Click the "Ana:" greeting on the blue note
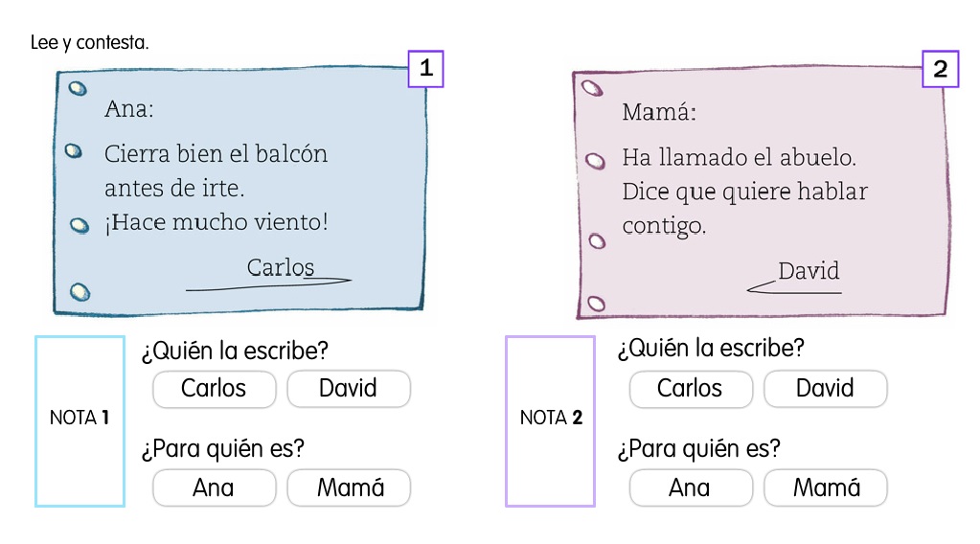This screenshot has width=980, height=544. click(128, 109)
